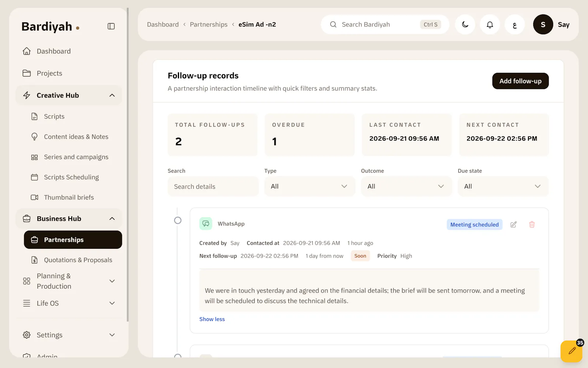
Task: Open Quotations & Proposals
Action: coord(73,260)
